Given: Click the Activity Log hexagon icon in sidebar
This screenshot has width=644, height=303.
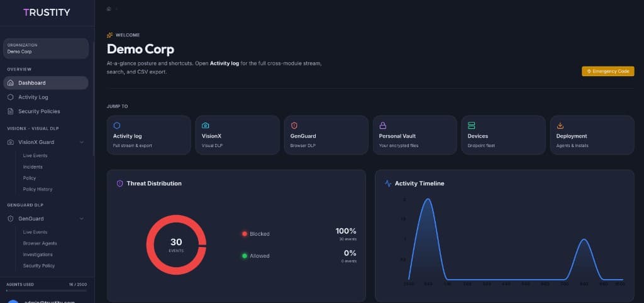Looking at the screenshot, I should tap(11, 97).
